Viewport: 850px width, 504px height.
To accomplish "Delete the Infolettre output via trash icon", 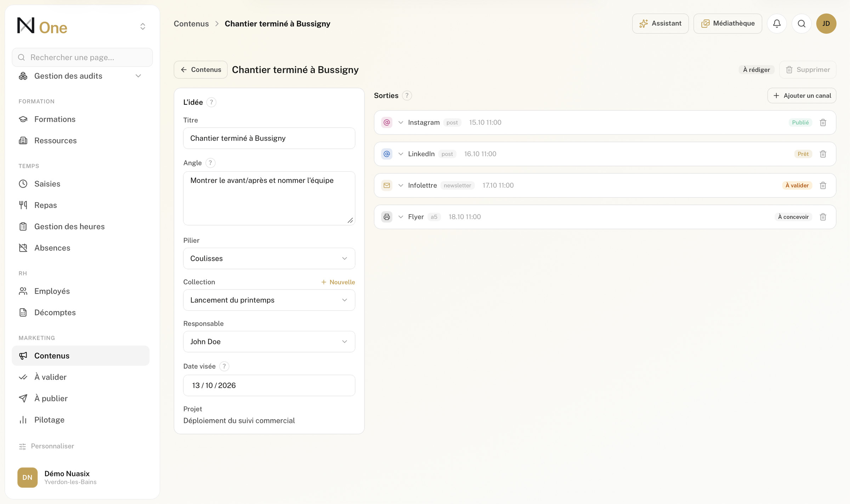I will [823, 185].
